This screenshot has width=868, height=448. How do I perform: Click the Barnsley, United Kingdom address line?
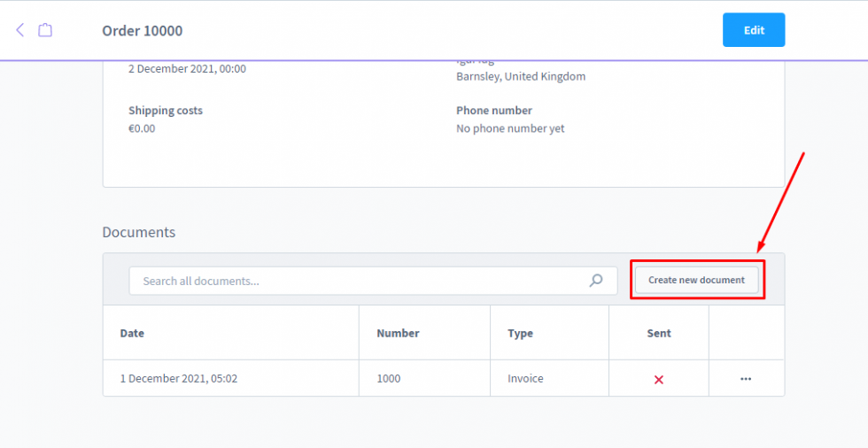click(521, 76)
